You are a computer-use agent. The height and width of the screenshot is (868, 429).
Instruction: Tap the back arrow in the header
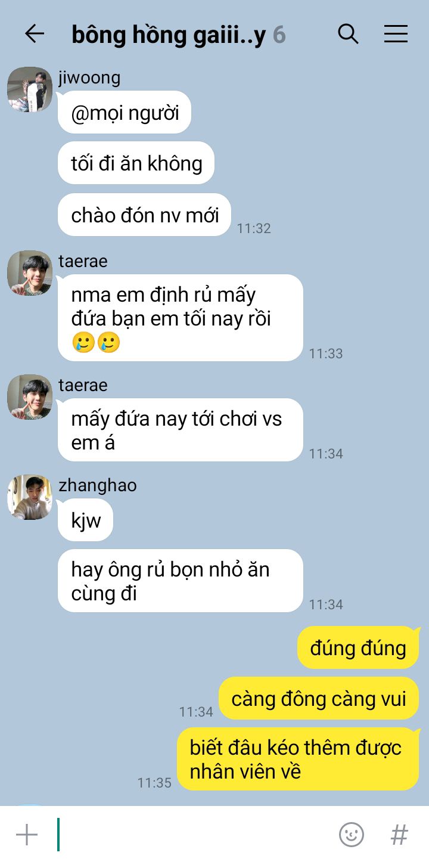[35, 34]
